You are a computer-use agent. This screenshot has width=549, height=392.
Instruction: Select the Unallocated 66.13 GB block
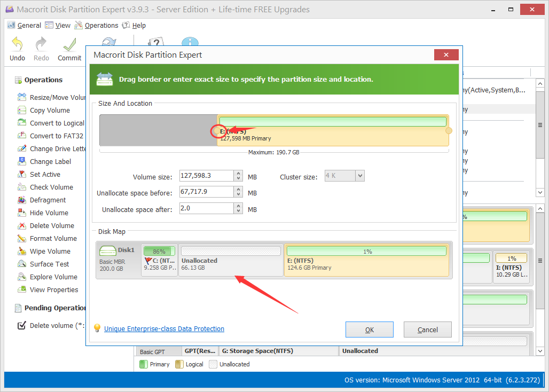point(231,261)
